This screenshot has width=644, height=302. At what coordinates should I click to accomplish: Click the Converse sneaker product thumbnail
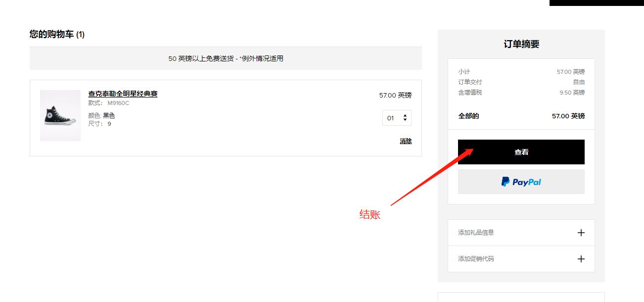tap(60, 115)
